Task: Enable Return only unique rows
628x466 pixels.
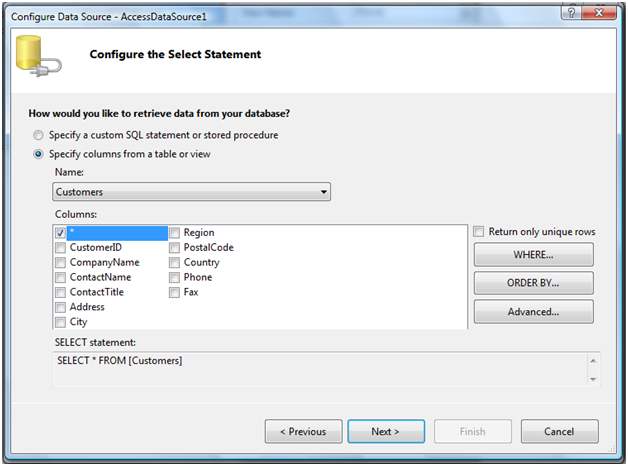Action: 479,231
